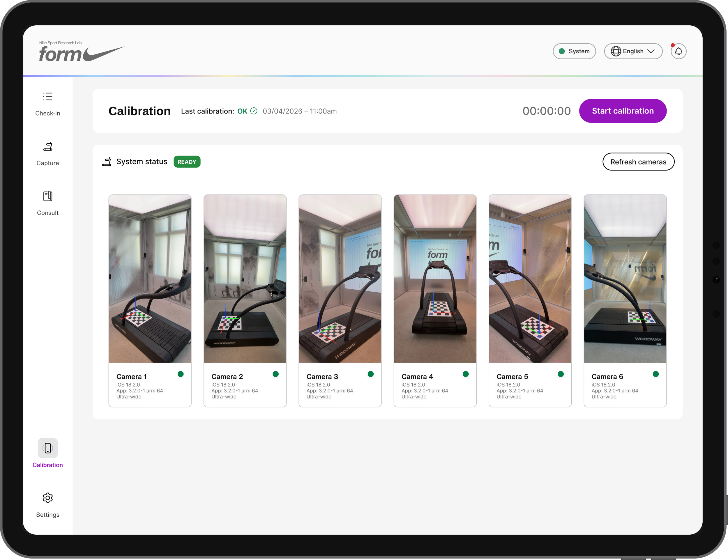The width and height of the screenshot is (728, 560).
Task: Click the System status pill button
Action: click(574, 51)
